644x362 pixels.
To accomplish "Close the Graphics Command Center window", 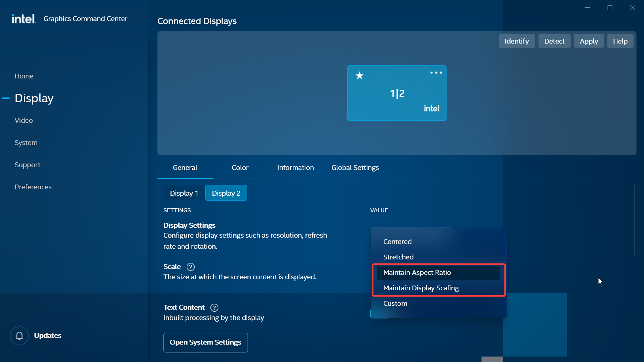I will pyautogui.click(x=633, y=8).
